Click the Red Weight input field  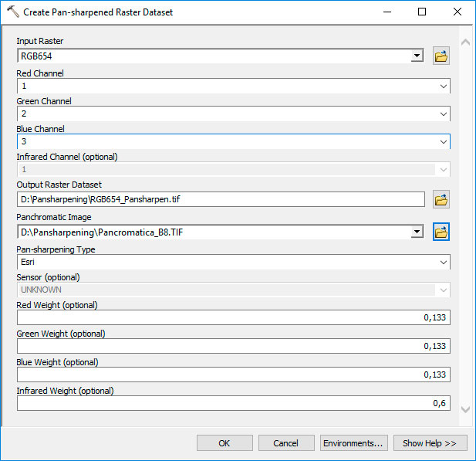234,317
